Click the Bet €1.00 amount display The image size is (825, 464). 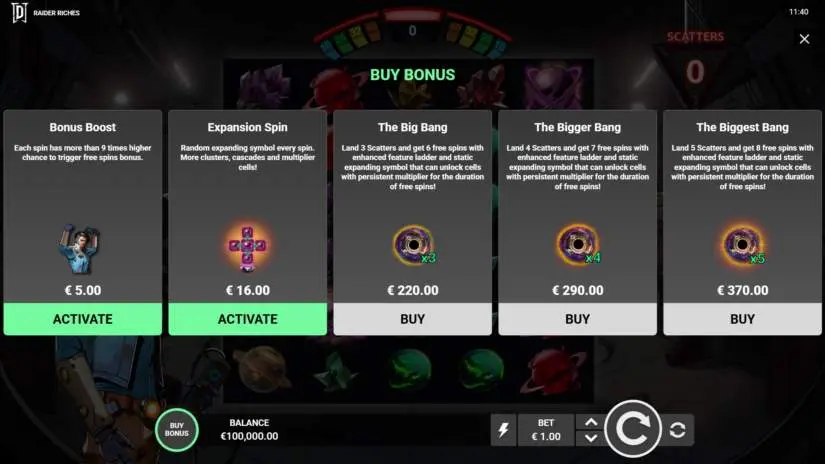click(x=546, y=430)
